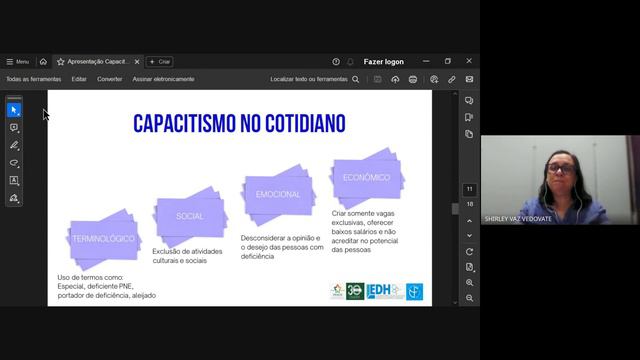Screen dimensions: 640x360
Task: Choose the add text box tool
Action: click(14, 180)
